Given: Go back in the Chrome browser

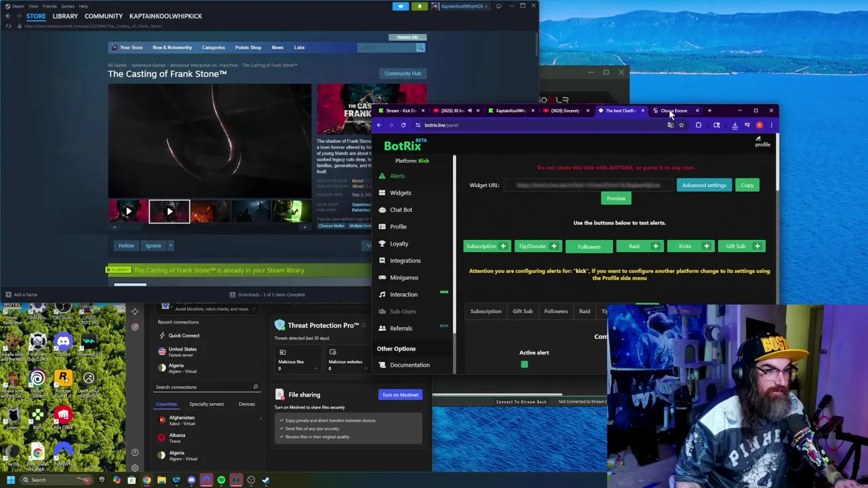Looking at the screenshot, I should [379, 125].
